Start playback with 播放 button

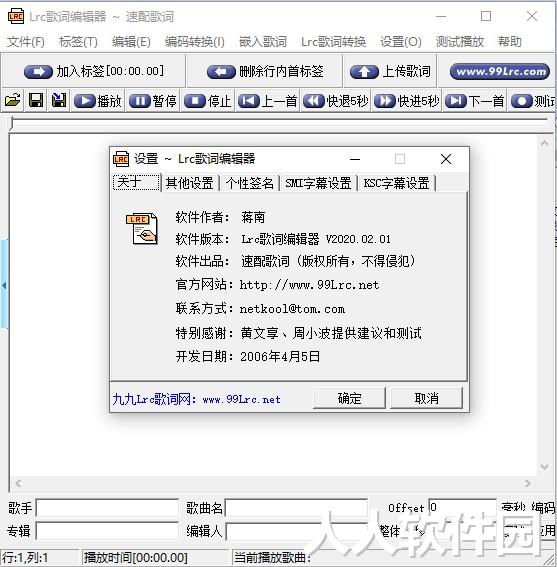[98, 101]
